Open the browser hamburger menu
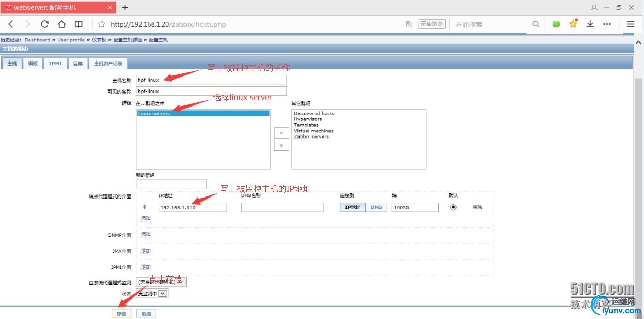This screenshot has width=644, height=319. (x=631, y=24)
